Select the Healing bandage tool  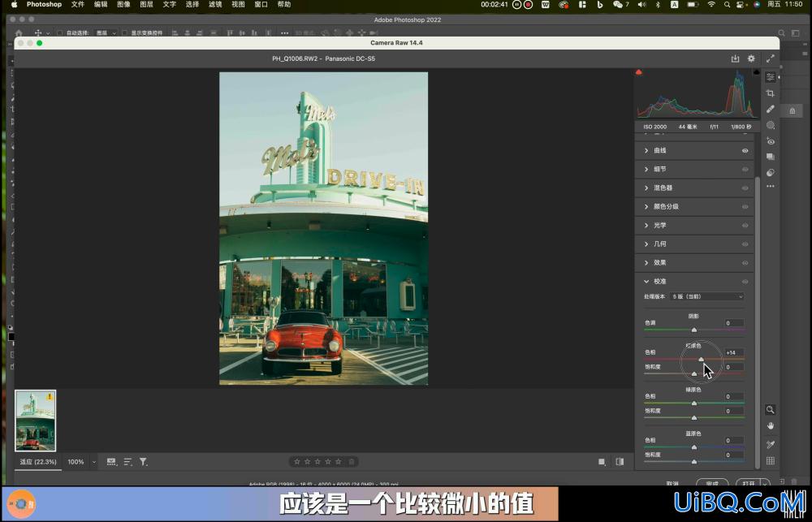pyautogui.click(x=771, y=109)
